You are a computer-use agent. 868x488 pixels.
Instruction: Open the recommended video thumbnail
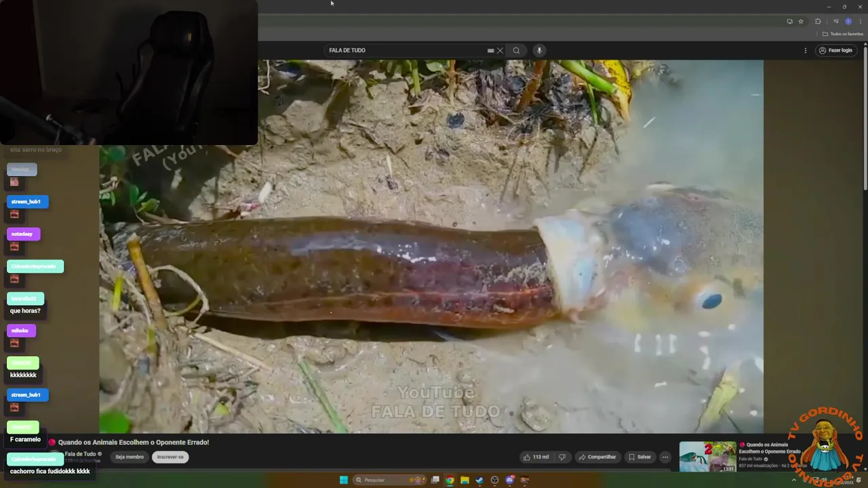pos(707,456)
